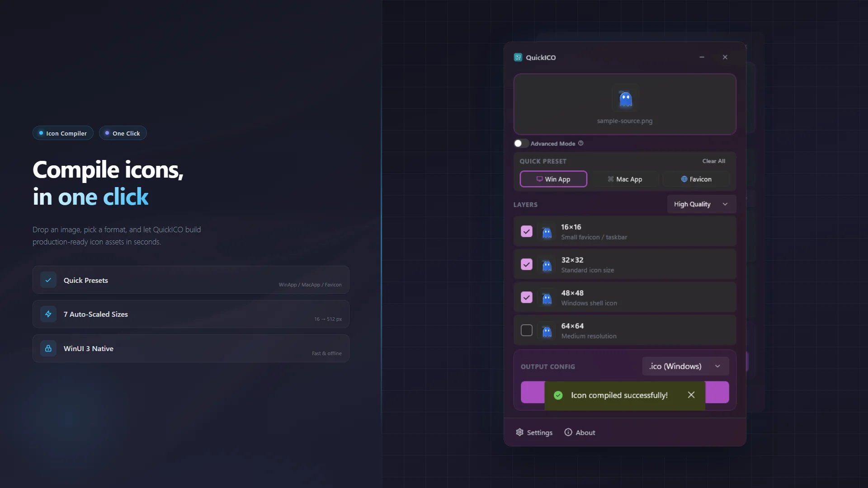
Task: Click the 'Fast & offline' caption
Action: coord(327,353)
